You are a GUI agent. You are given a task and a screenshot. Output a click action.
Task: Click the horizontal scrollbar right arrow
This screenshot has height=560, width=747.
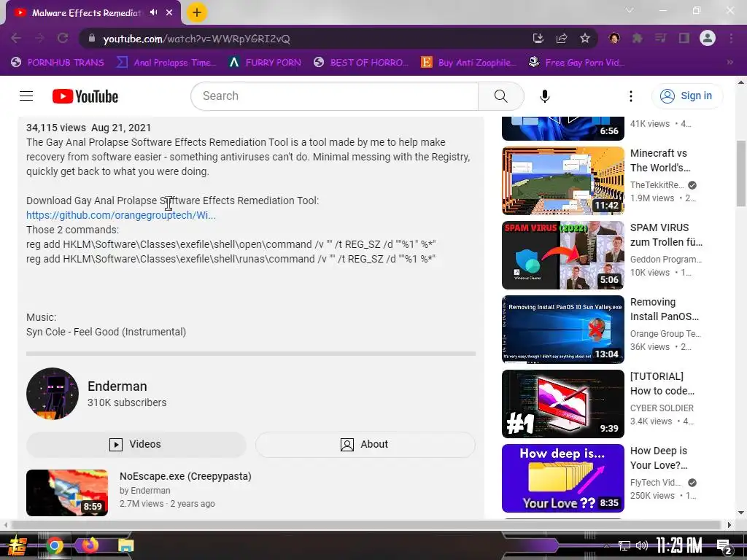coord(729,525)
